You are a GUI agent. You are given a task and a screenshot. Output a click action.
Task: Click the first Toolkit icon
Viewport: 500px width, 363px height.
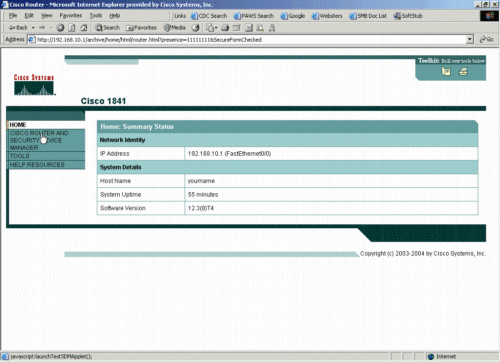(x=446, y=71)
